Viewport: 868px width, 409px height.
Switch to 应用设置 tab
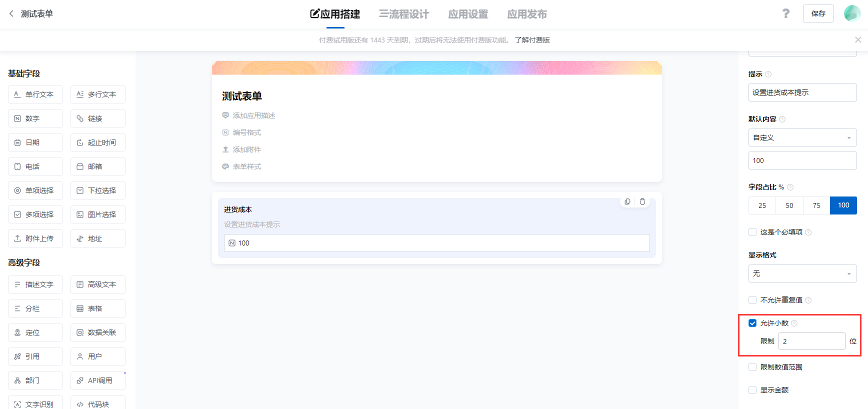tap(468, 14)
